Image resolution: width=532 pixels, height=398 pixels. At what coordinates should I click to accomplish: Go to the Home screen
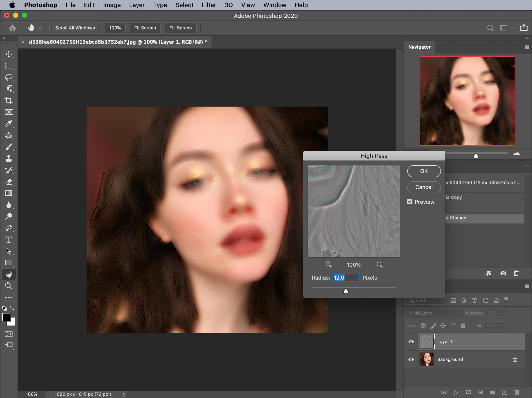pyautogui.click(x=12, y=28)
